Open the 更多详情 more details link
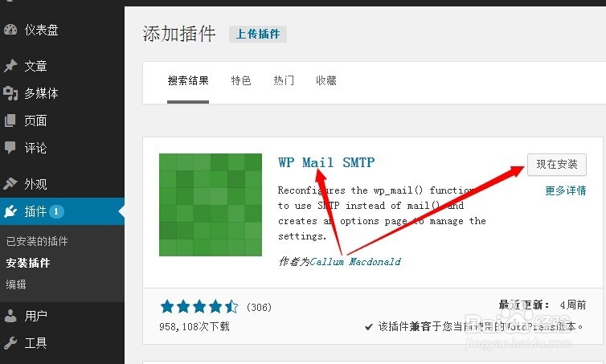The width and height of the screenshot is (606, 364). pyautogui.click(x=566, y=190)
